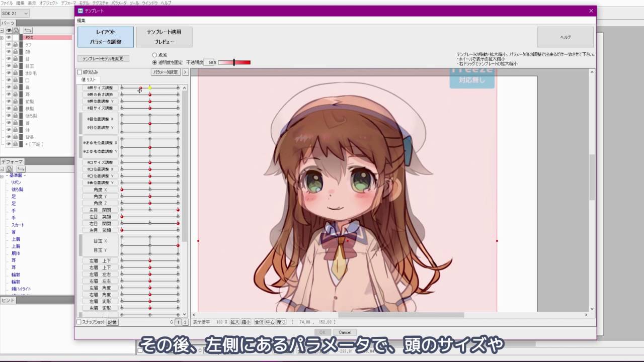Click the 中心 view button
Image resolution: width=644 pixels, height=362 pixels.
(x=270, y=322)
